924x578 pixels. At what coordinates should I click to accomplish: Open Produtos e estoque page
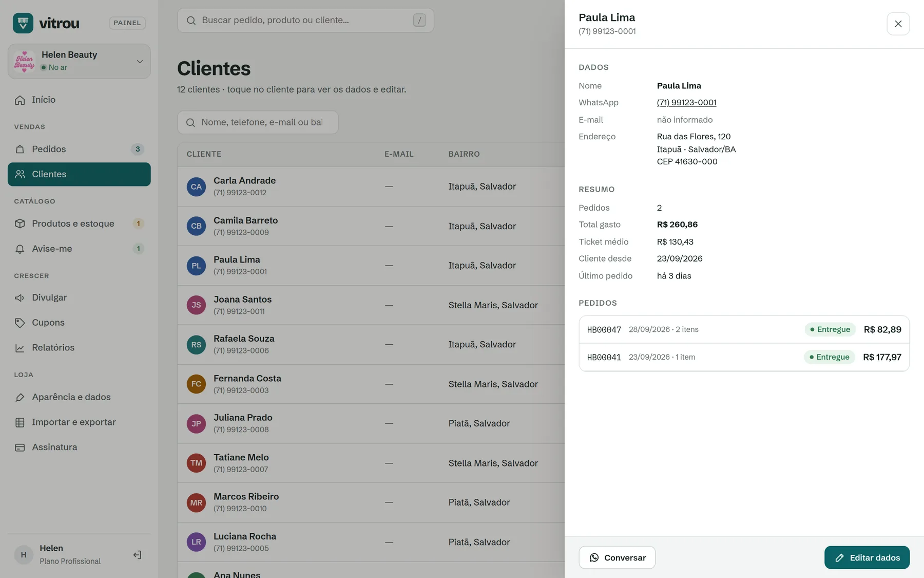pyautogui.click(x=79, y=223)
